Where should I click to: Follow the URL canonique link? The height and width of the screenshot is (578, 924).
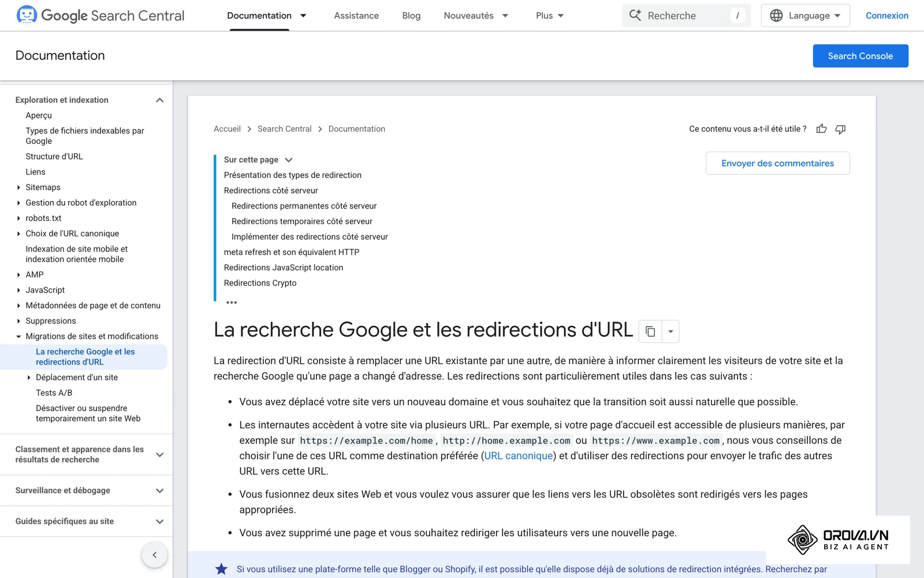click(519, 455)
